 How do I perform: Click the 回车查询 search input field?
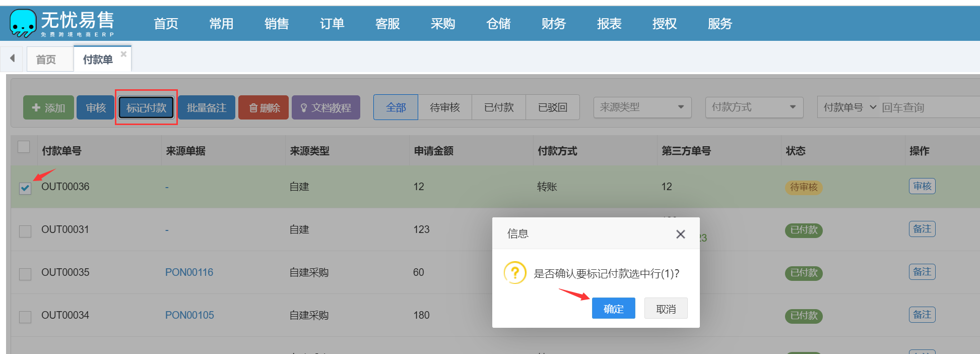[927, 107]
